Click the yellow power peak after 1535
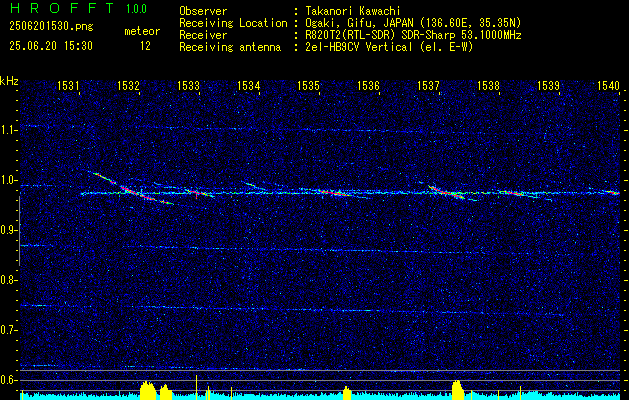The image size is (629, 400). 347,393
